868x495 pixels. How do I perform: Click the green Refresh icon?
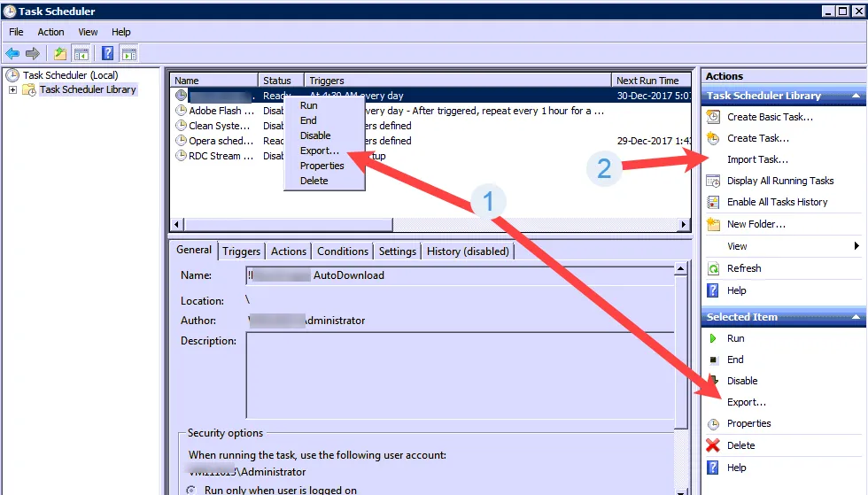714,268
